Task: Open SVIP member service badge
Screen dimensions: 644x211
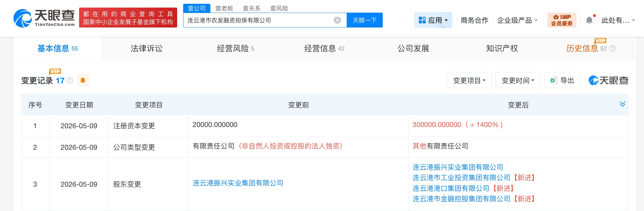Action: coord(562,20)
